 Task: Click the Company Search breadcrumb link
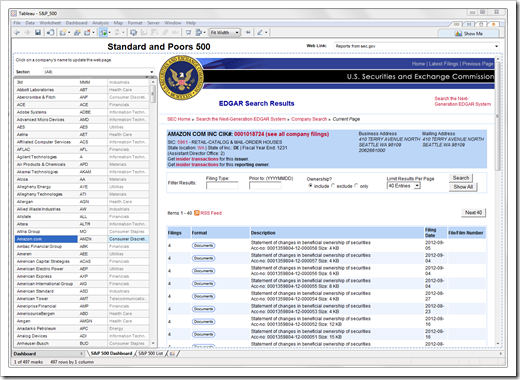click(x=309, y=119)
